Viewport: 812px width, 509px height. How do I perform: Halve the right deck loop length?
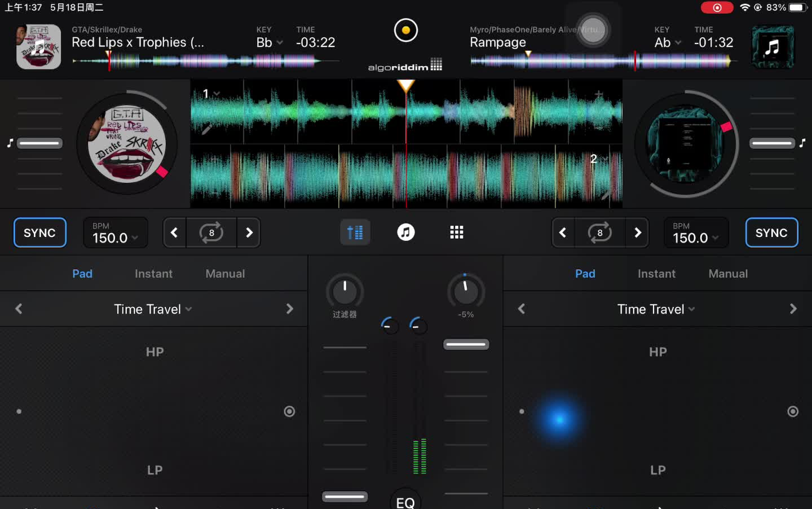click(563, 232)
